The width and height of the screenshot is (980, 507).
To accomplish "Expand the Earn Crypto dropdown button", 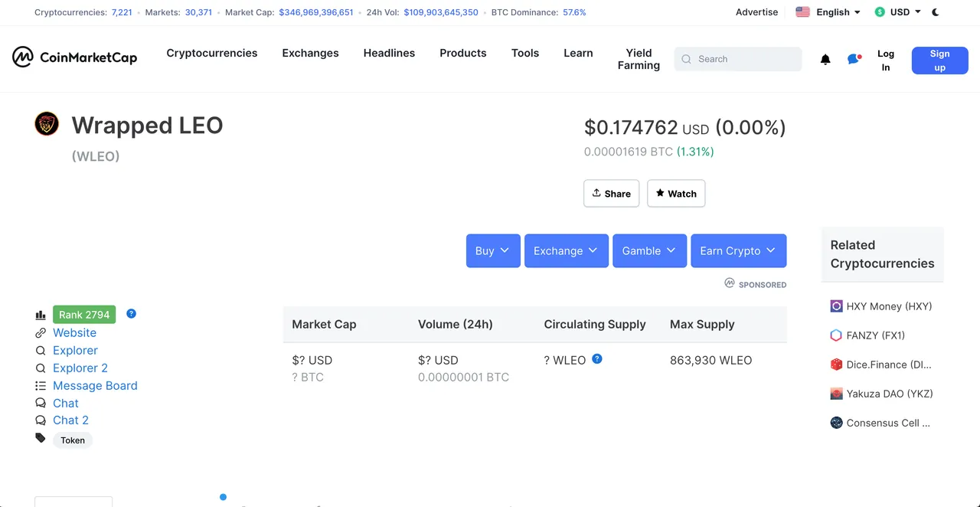I will (739, 250).
